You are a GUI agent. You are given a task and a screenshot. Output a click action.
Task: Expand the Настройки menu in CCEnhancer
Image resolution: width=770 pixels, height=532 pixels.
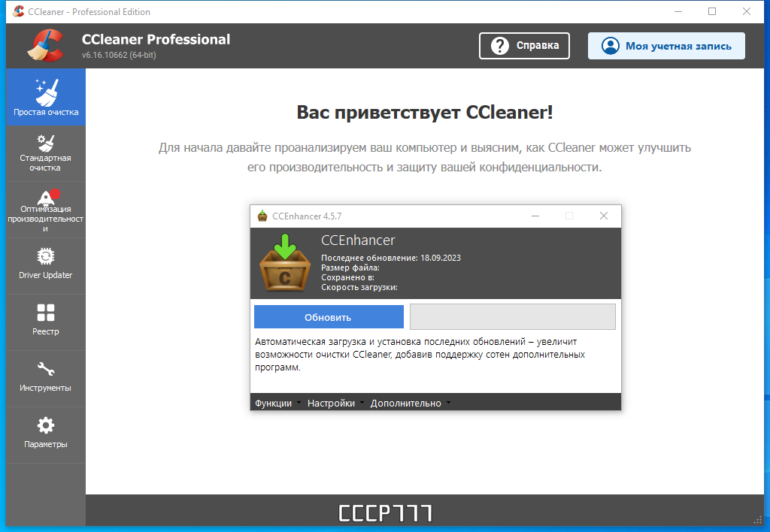click(335, 403)
